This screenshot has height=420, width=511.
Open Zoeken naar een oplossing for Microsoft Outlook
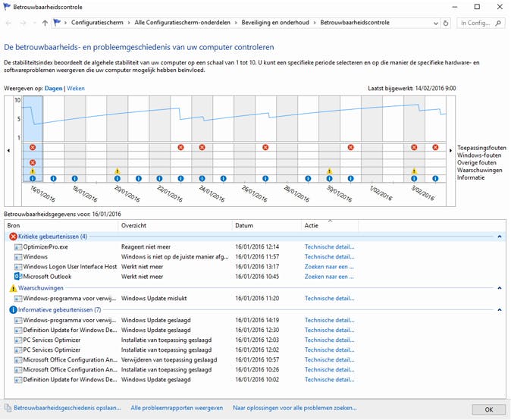pos(329,277)
